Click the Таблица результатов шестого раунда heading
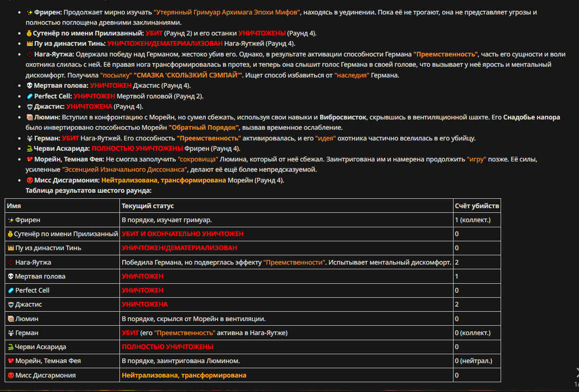Image resolution: width=579 pixels, height=392 pixels. tap(89, 190)
